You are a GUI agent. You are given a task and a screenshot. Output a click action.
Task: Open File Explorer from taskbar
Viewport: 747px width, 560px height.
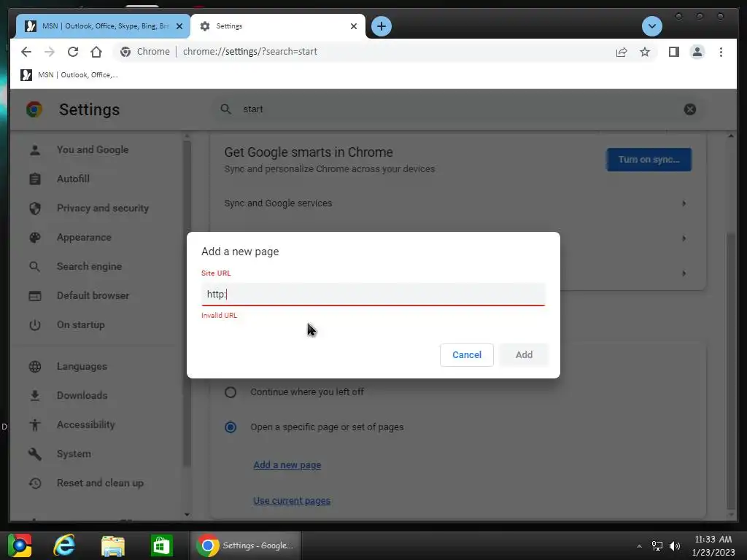click(x=113, y=545)
